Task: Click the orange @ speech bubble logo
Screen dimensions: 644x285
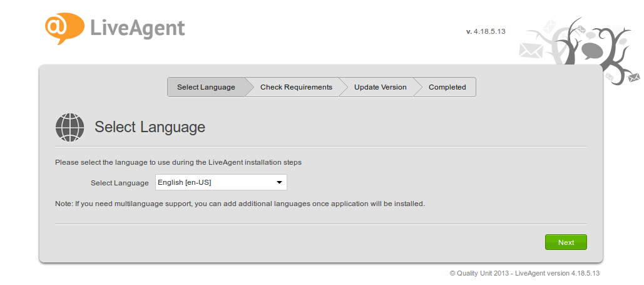Action: pos(64,27)
